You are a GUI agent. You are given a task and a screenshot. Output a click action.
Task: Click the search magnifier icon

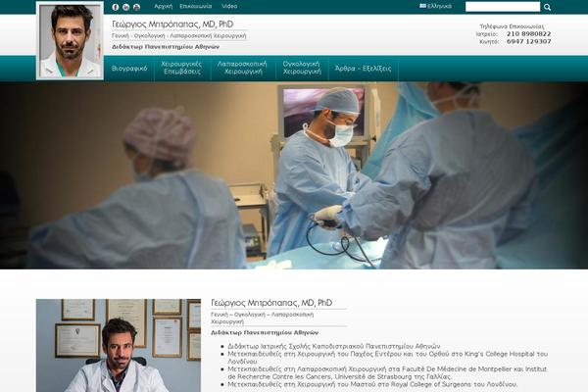[547, 7]
